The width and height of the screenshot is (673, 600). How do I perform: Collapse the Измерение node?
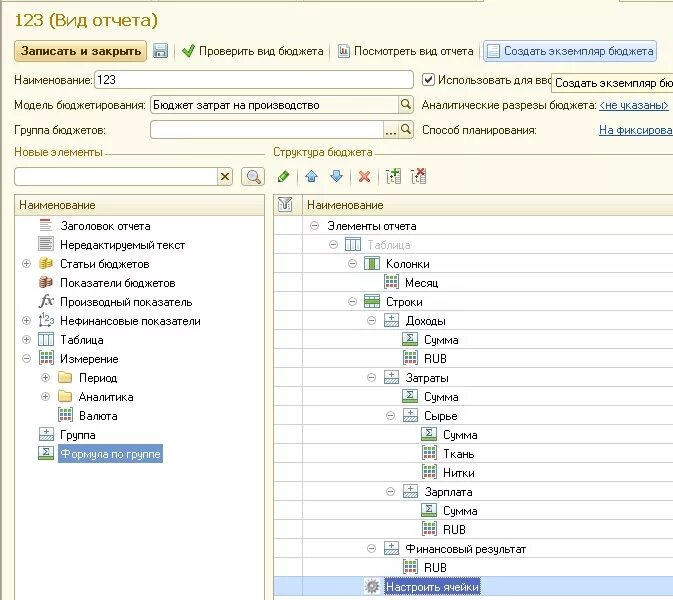(x=27, y=358)
